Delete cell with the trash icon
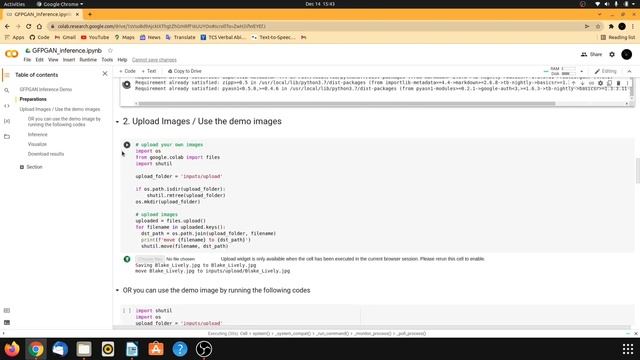640x360 pixels. [618, 83]
